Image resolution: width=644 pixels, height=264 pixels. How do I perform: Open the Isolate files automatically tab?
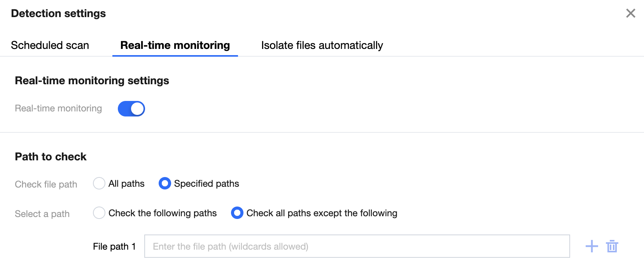coord(322,45)
